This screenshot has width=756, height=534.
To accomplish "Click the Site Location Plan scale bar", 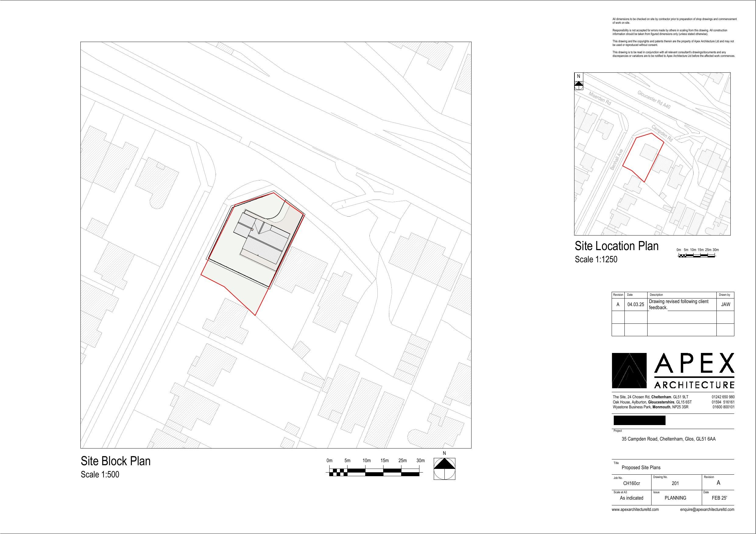I will 697,255.
